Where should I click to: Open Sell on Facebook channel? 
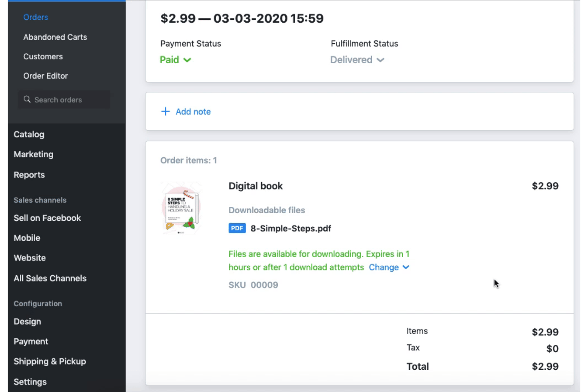tap(47, 218)
